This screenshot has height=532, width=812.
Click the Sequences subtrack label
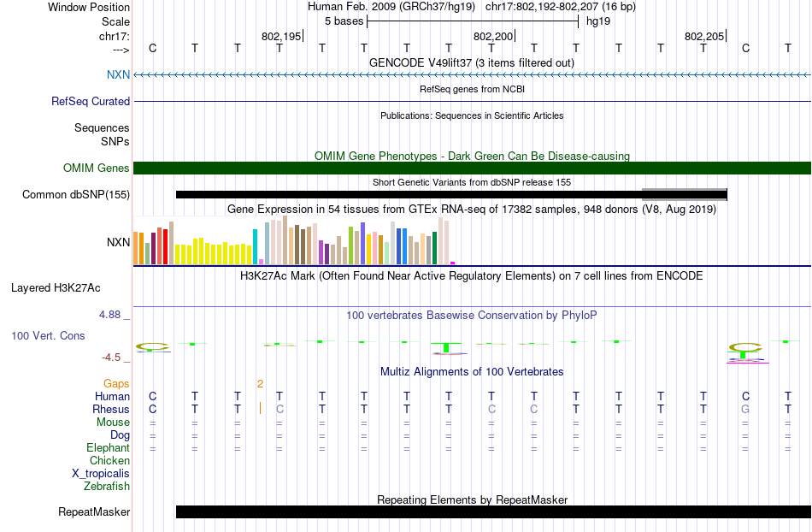[102, 128]
